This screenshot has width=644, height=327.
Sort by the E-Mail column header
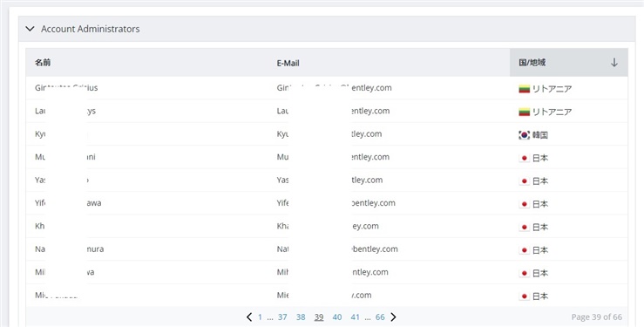click(288, 63)
